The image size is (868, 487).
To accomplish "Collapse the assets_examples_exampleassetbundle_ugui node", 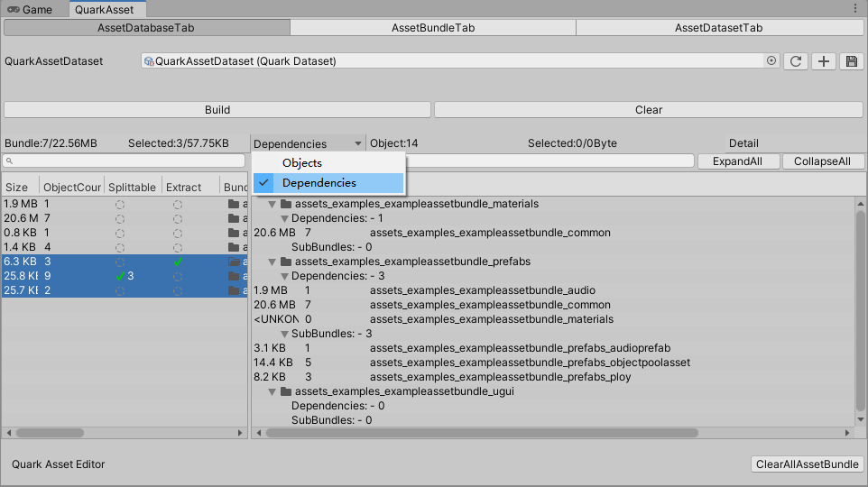I will (x=272, y=391).
